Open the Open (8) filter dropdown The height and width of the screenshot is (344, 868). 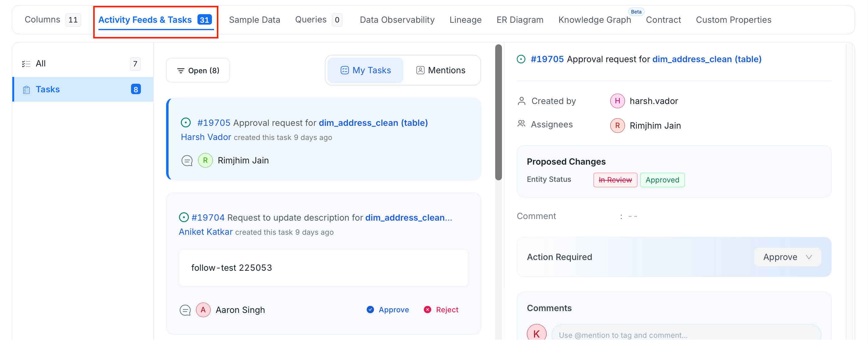pos(198,70)
